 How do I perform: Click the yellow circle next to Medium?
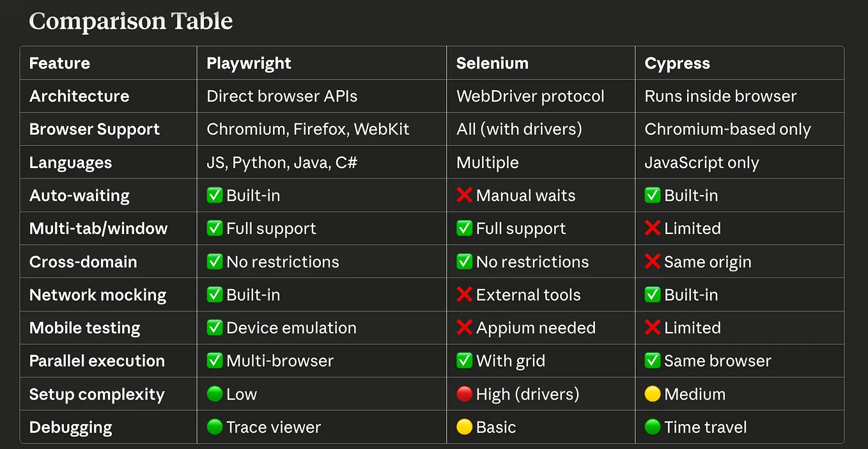[x=653, y=394]
